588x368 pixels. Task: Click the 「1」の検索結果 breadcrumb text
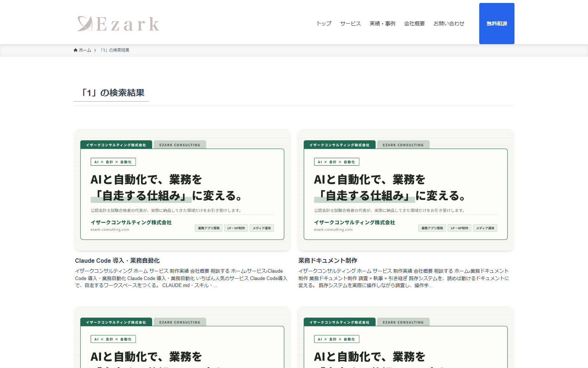pyautogui.click(x=115, y=50)
